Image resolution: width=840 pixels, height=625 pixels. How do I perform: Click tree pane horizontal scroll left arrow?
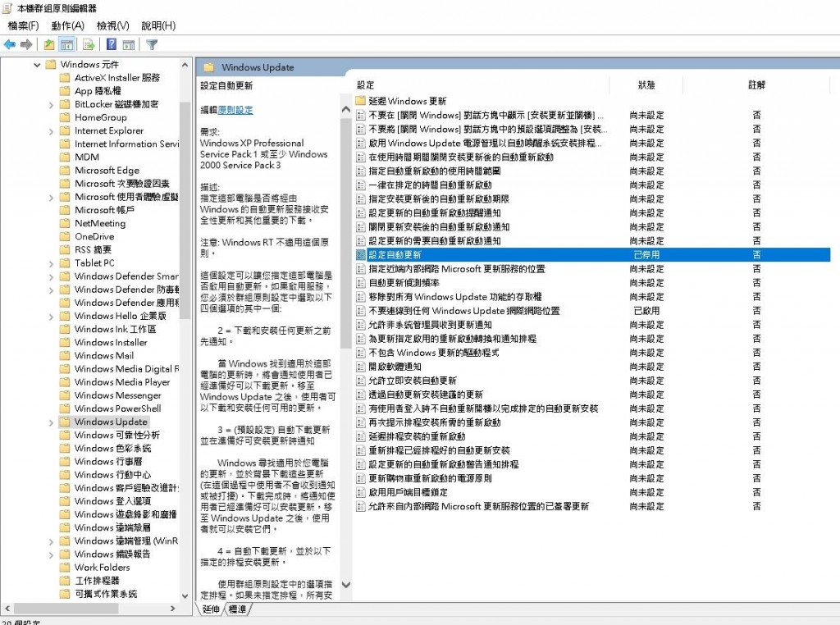coord(7,609)
